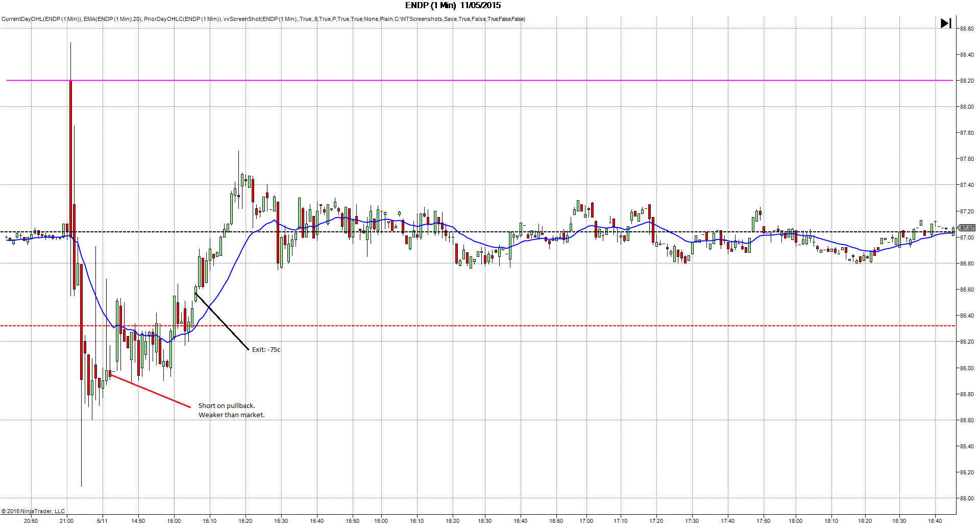
Task: Click the 18:10 time axis label
Action: click(831, 521)
